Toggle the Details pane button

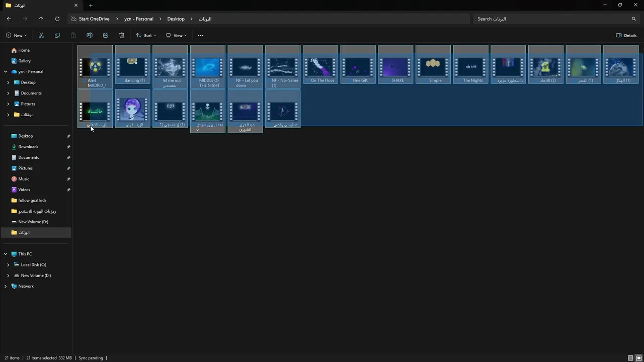tap(626, 35)
